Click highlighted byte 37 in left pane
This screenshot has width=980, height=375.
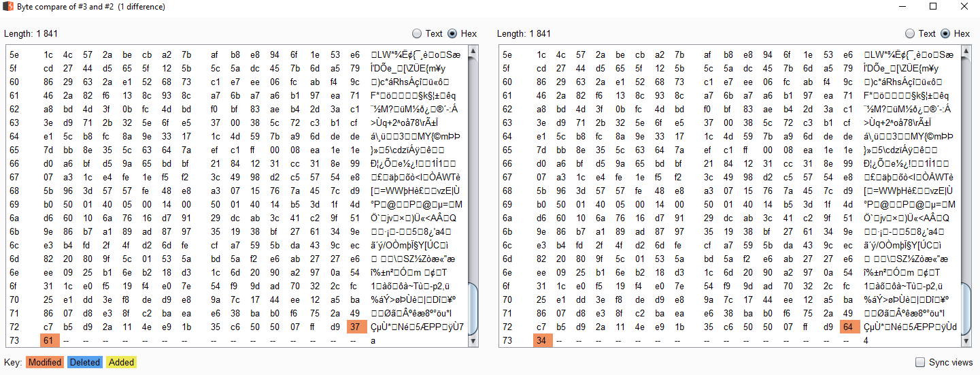click(x=357, y=327)
